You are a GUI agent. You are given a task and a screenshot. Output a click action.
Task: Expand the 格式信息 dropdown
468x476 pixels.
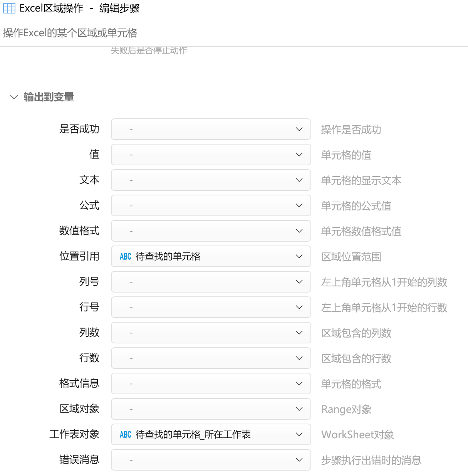point(211,383)
